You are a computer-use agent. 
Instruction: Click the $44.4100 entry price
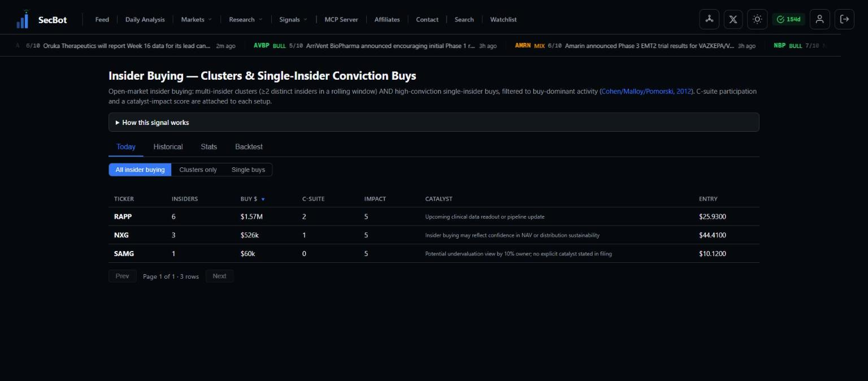pos(713,235)
